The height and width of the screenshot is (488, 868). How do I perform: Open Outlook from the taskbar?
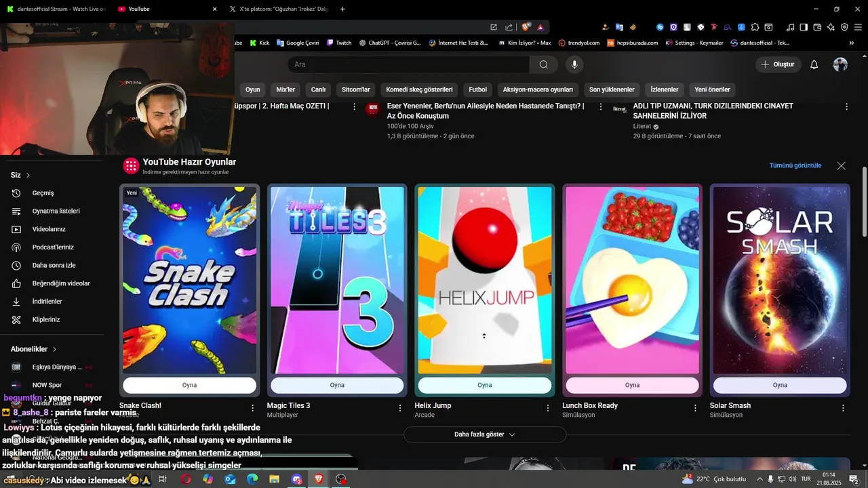tap(230, 479)
